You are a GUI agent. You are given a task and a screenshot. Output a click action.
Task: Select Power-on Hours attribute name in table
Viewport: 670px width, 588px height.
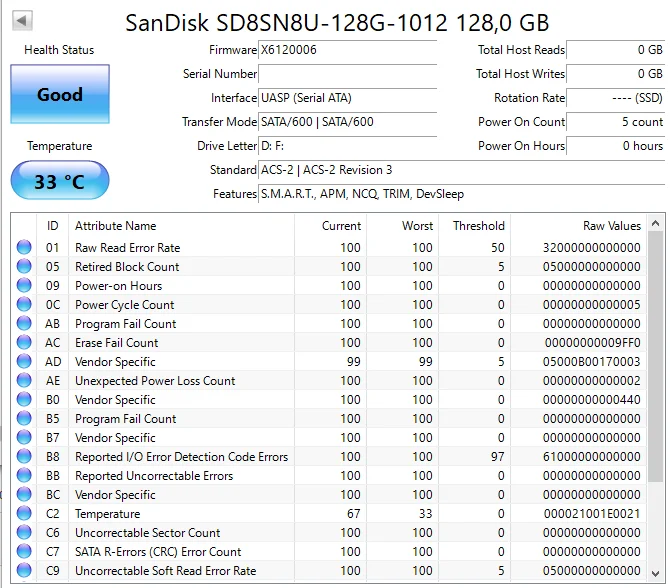tap(118, 285)
